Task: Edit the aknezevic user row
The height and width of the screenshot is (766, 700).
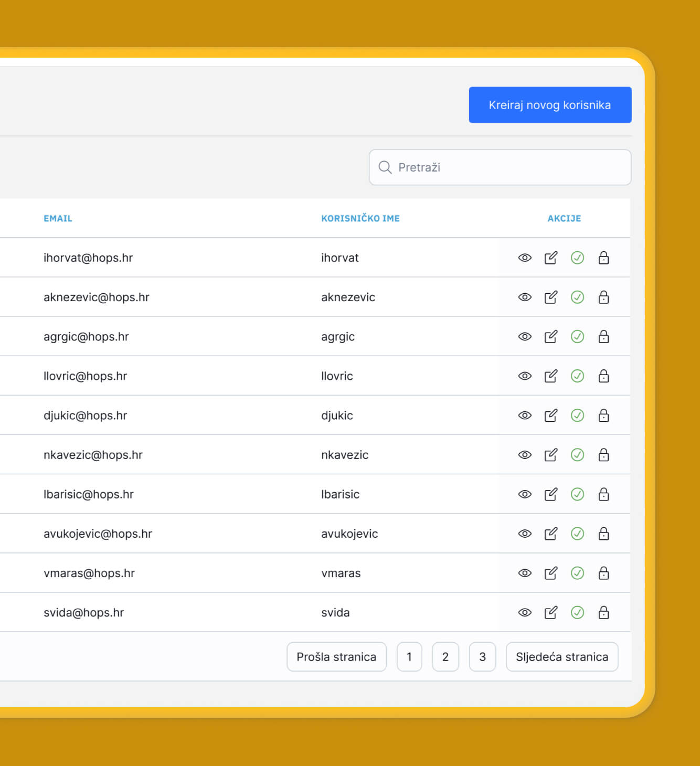Action: tap(551, 297)
